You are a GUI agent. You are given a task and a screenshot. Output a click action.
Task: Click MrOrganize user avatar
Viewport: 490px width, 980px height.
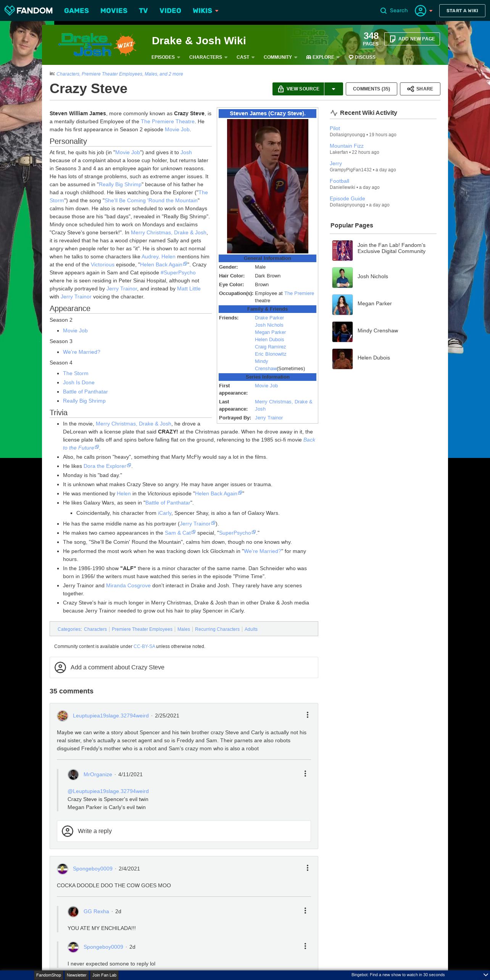tap(73, 775)
